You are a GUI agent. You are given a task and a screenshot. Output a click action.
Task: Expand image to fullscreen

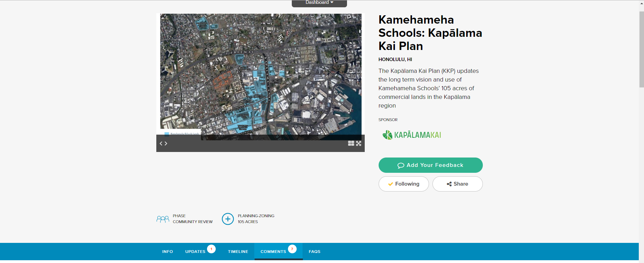point(358,143)
